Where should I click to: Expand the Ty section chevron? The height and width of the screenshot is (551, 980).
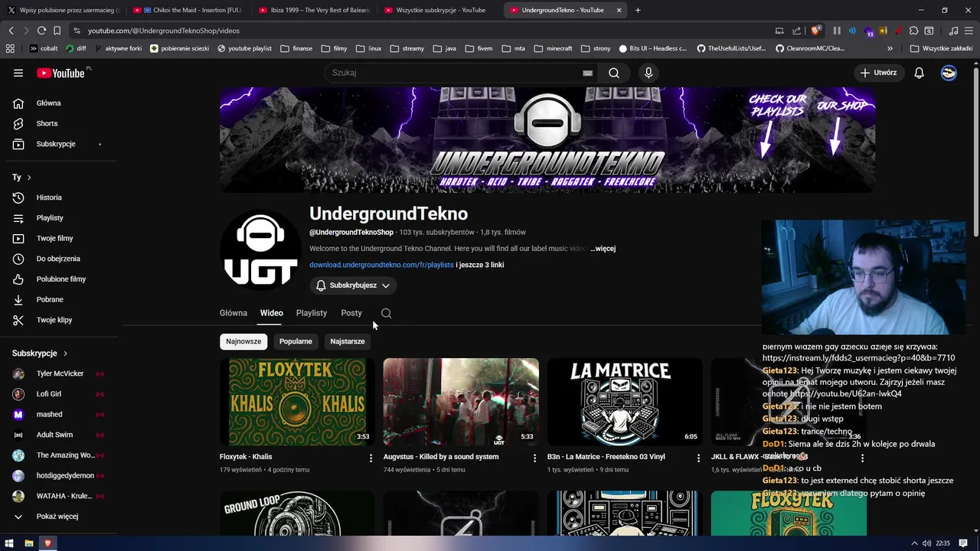[x=29, y=178]
